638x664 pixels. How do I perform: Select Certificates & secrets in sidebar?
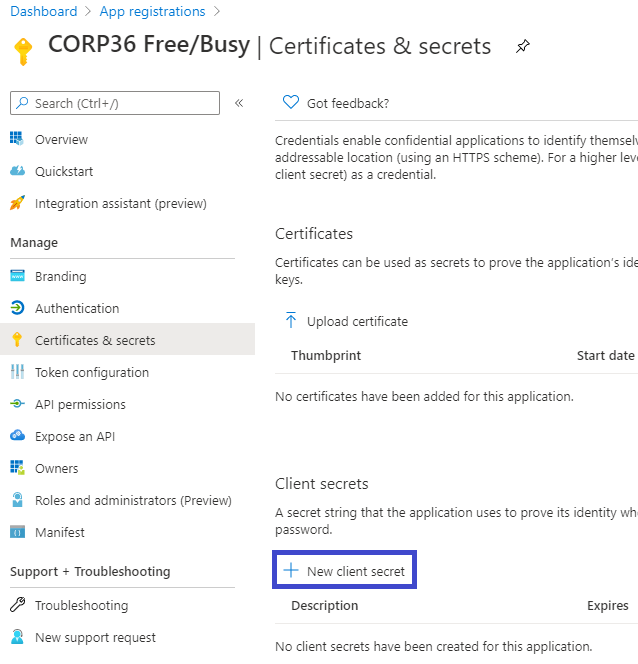95,340
